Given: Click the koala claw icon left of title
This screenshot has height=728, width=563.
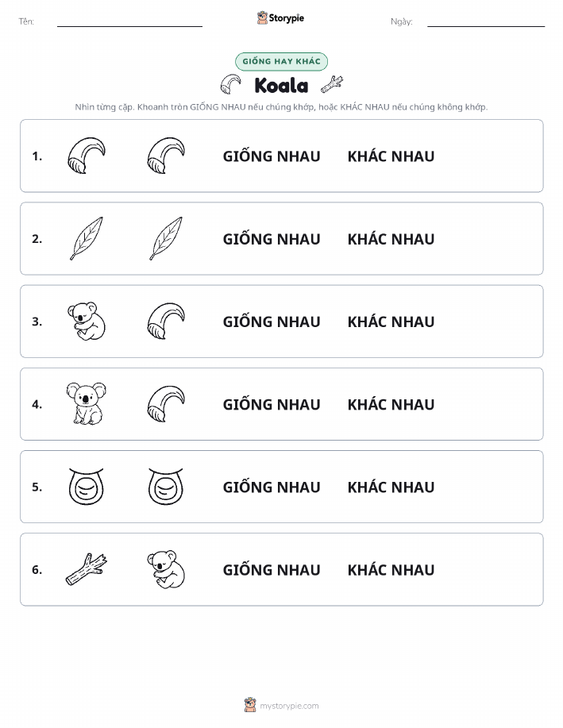Looking at the screenshot, I should [x=230, y=84].
